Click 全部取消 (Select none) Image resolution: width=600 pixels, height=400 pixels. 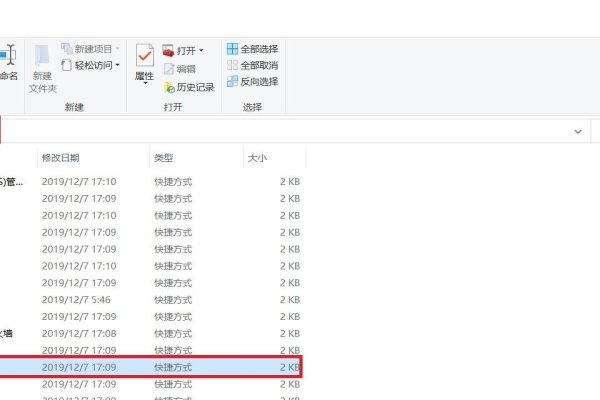(253, 65)
